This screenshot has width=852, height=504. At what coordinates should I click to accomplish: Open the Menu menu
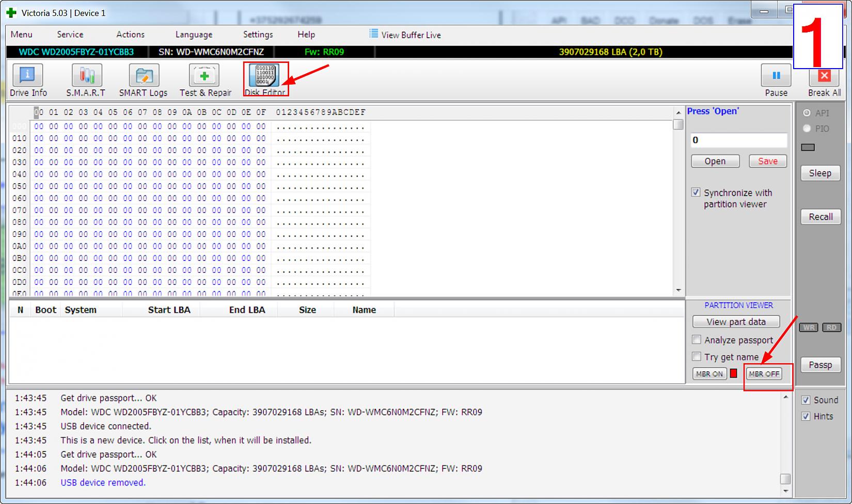tap(22, 35)
